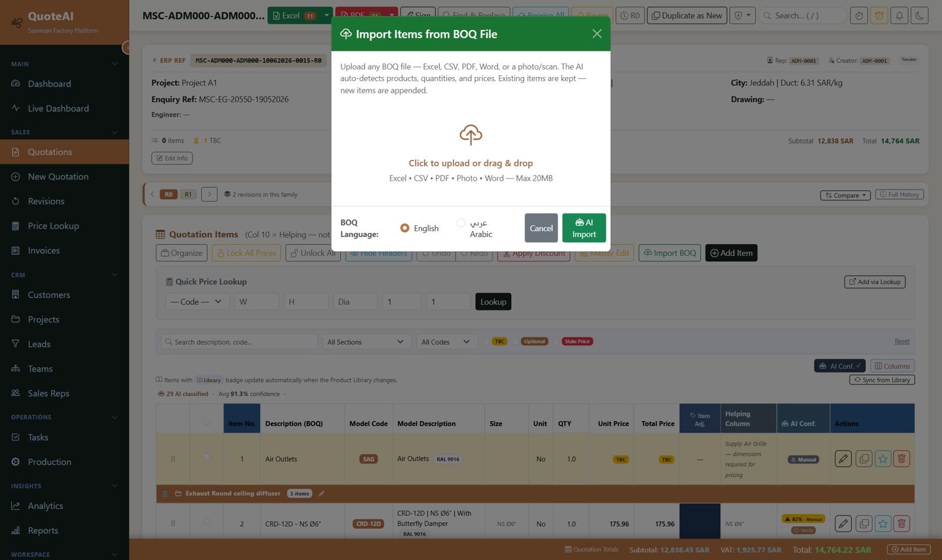The width and height of the screenshot is (942, 560).
Task: Collapse the SALES sidebar section
Action: coord(115,132)
